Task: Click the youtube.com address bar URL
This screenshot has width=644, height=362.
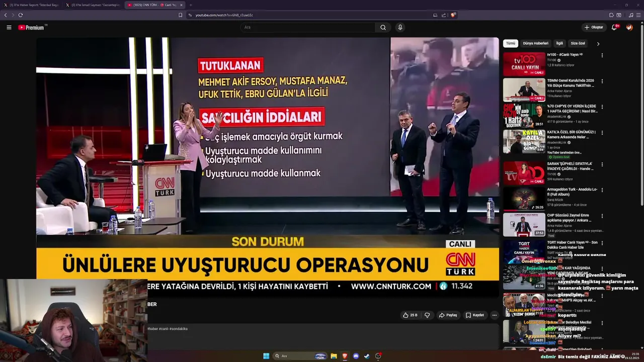Action: (224, 15)
